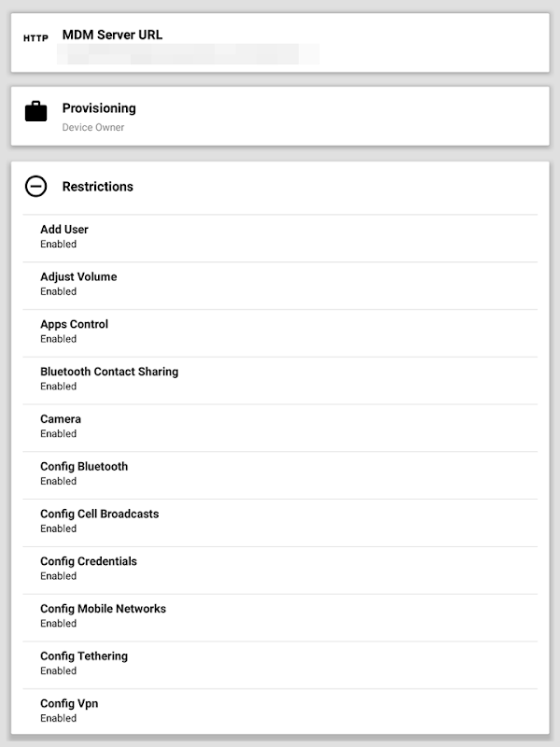This screenshot has width=560, height=747.
Task: Toggle the Adjust Volume restriction
Action: coord(280,286)
